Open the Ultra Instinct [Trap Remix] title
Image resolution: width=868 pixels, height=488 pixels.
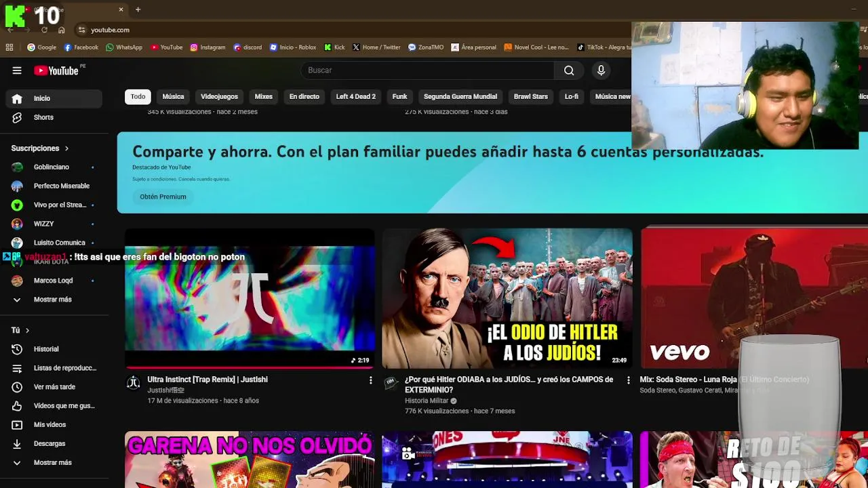[208, 380]
